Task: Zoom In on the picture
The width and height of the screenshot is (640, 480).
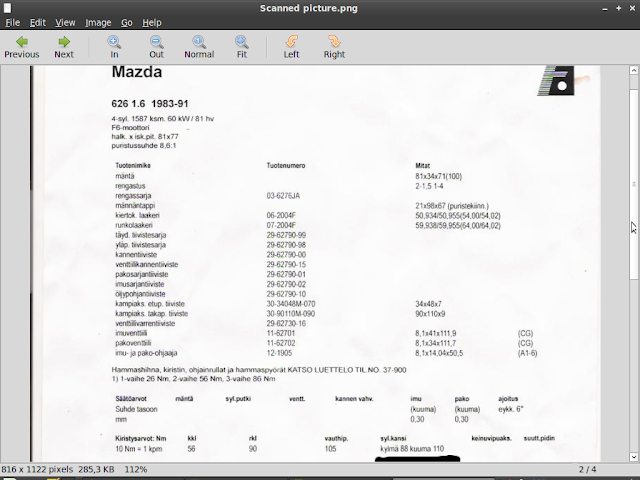Action: 114,47
